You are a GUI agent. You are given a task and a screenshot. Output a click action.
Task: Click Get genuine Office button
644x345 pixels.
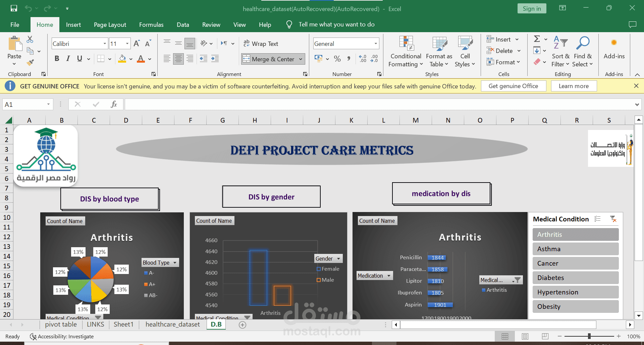pos(513,86)
